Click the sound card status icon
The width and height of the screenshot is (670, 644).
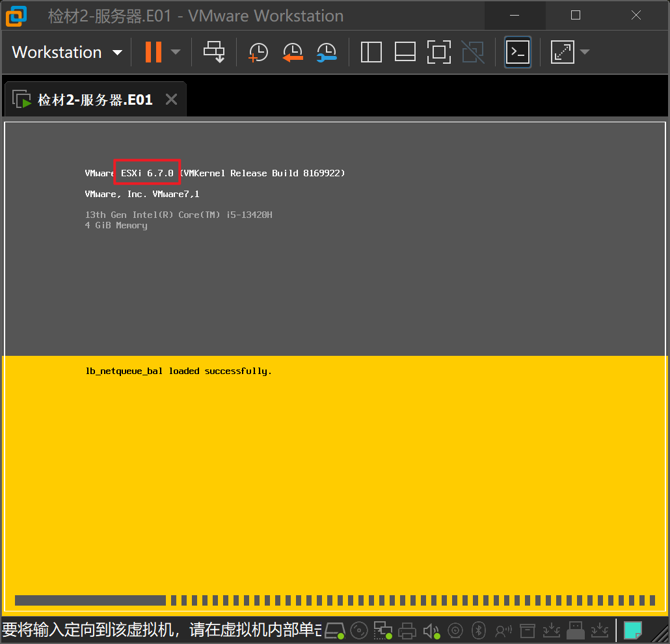431,630
